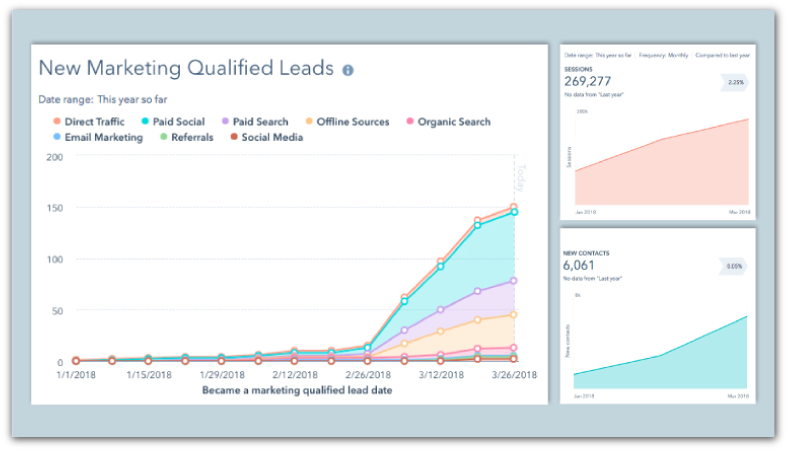Click the 3/26/2018 x-axis label

pos(514,375)
